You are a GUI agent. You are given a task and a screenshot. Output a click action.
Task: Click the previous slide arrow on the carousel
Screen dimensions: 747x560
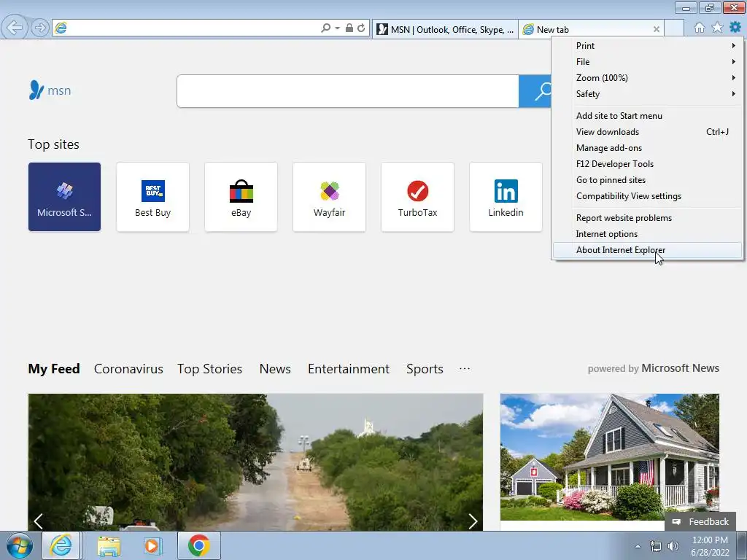tap(39, 521)
